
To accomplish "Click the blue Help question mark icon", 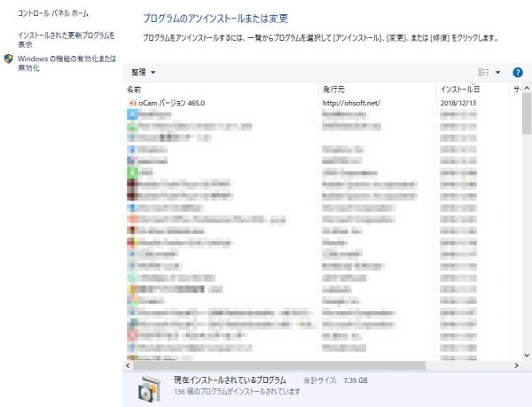I will coord(518,72).
